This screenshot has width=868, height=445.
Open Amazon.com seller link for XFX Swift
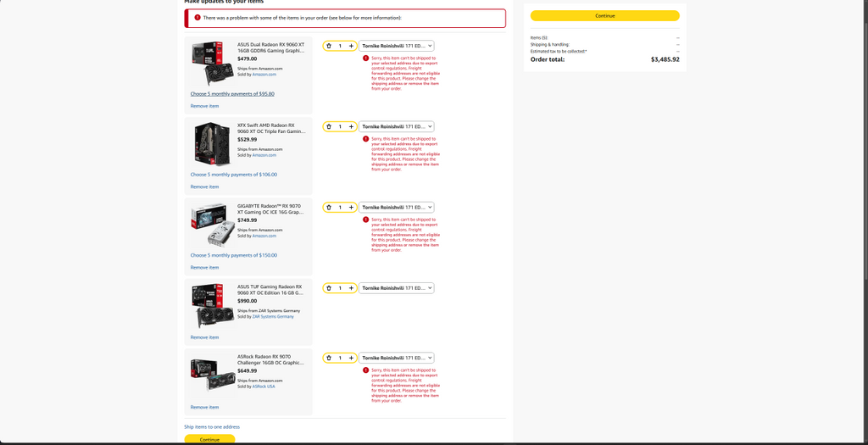click(x=264, y=155)
